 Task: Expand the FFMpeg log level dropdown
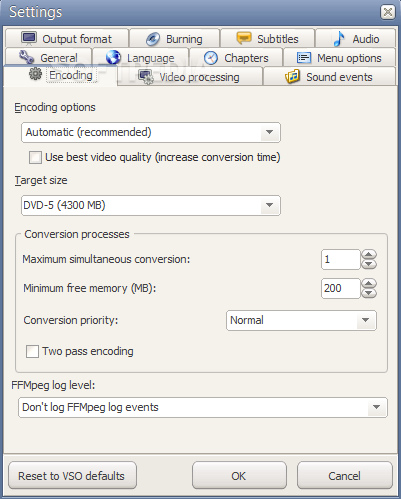[x=203, y=407]
